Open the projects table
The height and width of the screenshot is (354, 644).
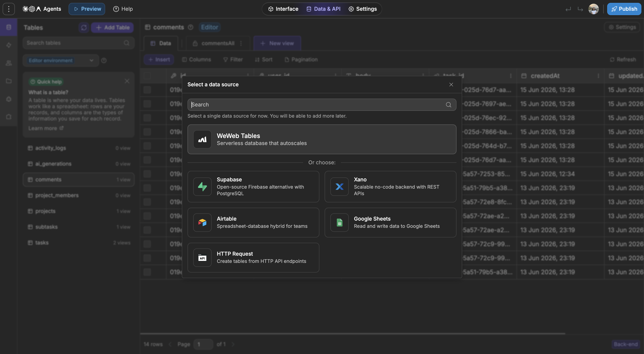pyautogui.click(x=78, y=211)
